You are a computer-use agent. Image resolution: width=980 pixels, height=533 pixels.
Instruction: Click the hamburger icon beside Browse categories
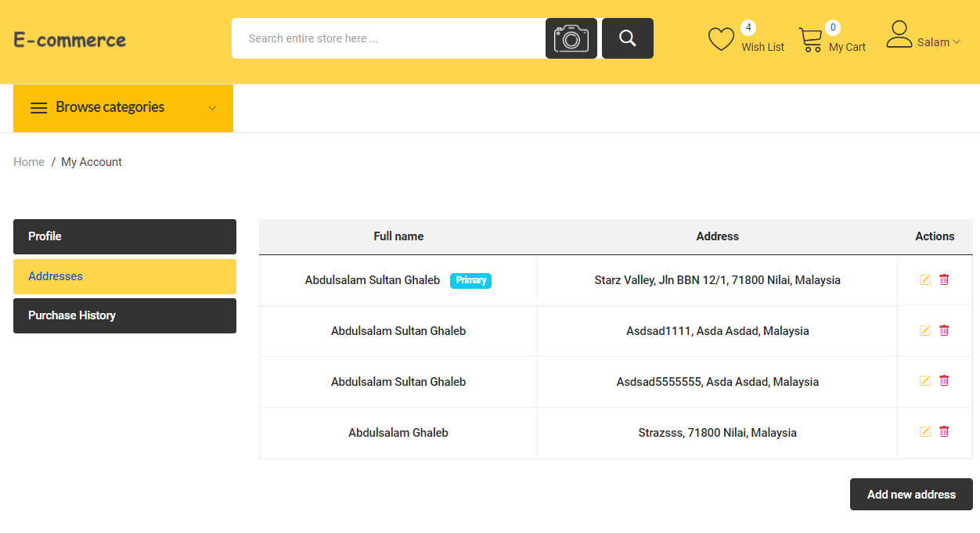[38, 107]
